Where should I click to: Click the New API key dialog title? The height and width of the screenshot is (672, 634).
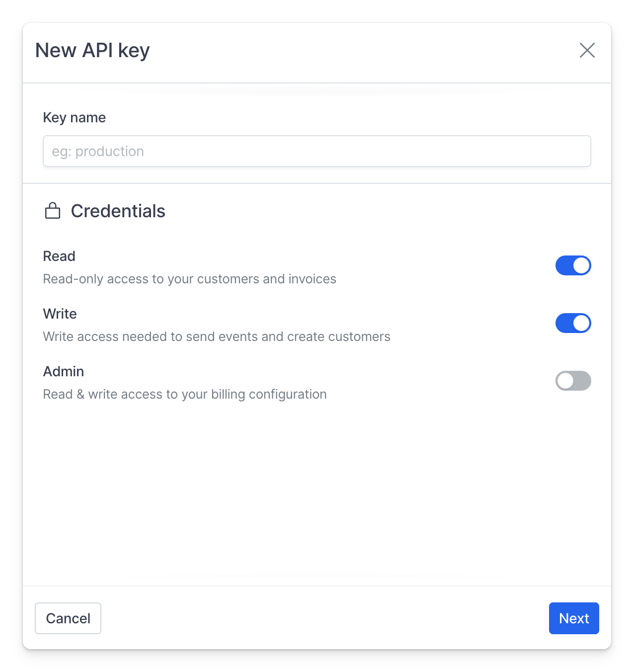[x=92, y=51]
